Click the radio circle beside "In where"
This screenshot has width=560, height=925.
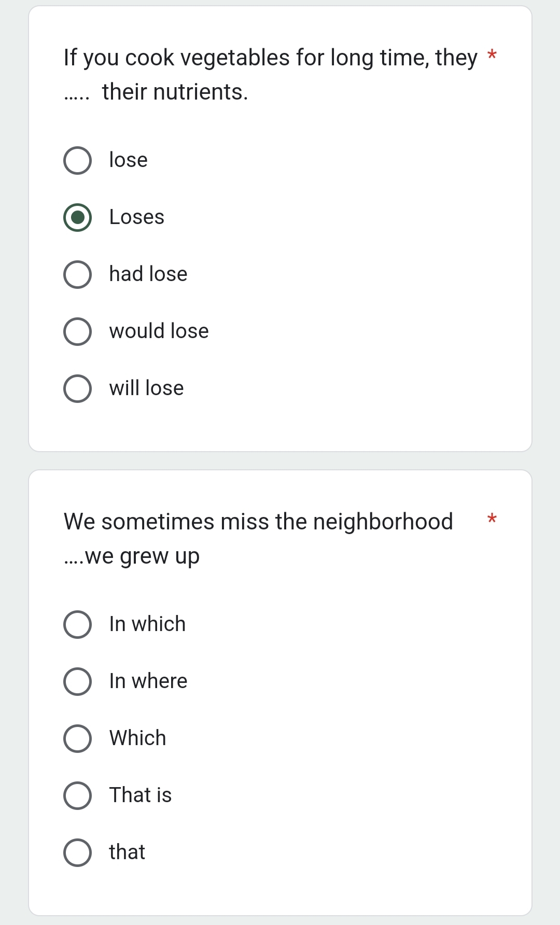tap(78, 681)
